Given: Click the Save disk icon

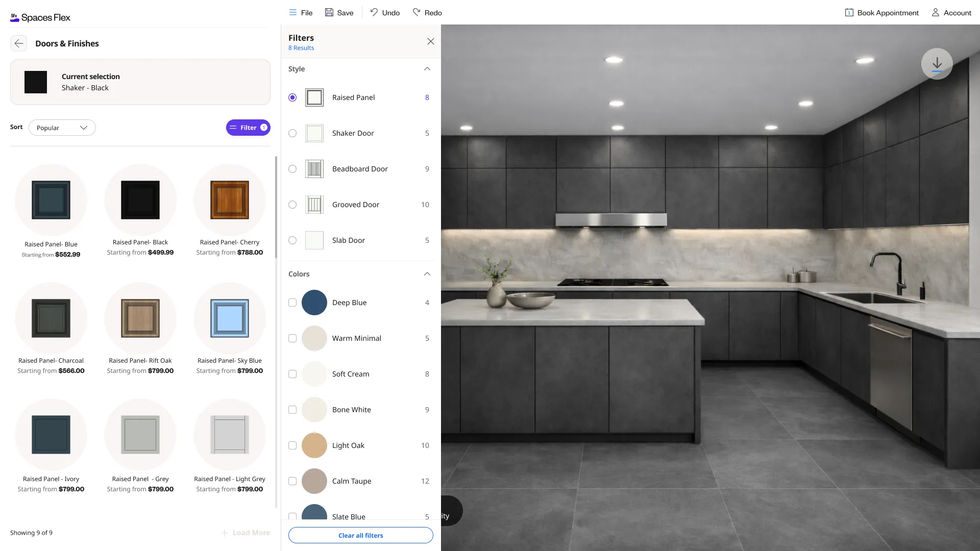Looking at the screenshot, I should [329, 12].
